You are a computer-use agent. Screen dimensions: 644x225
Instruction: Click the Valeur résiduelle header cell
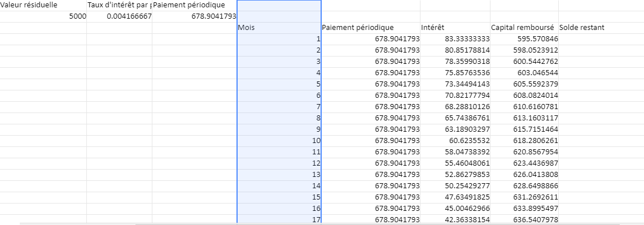click(43, 5)
